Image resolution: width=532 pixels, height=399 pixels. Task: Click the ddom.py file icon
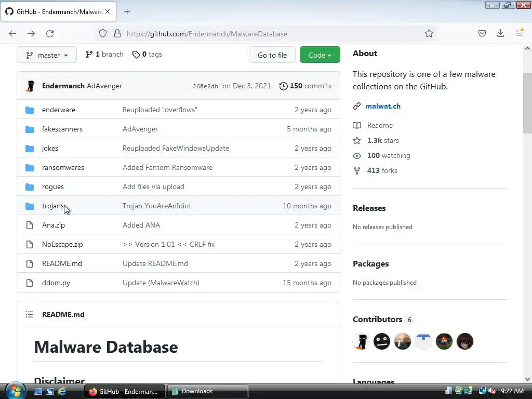click(30, 283)
